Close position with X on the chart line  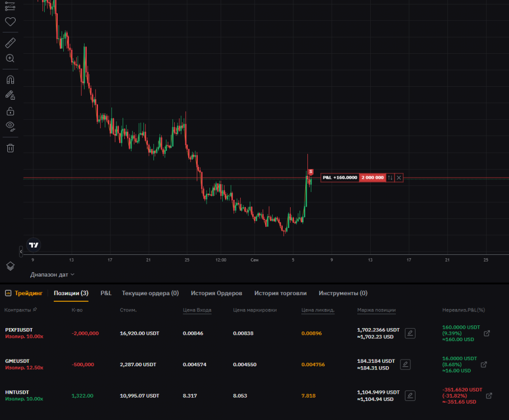399,178
